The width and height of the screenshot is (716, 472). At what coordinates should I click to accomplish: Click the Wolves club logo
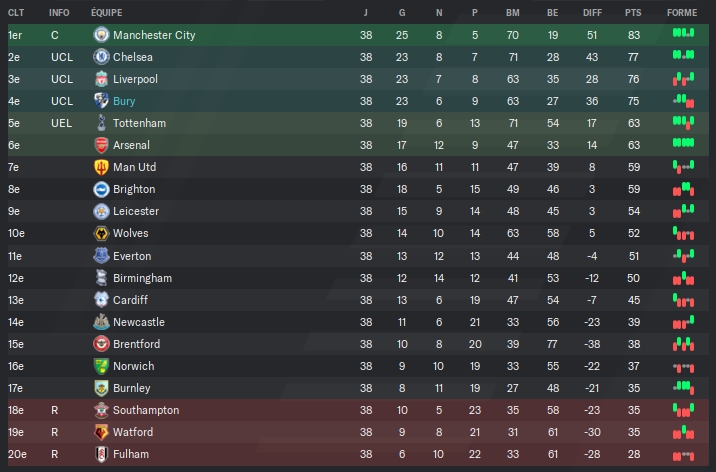tap(101, 233)
